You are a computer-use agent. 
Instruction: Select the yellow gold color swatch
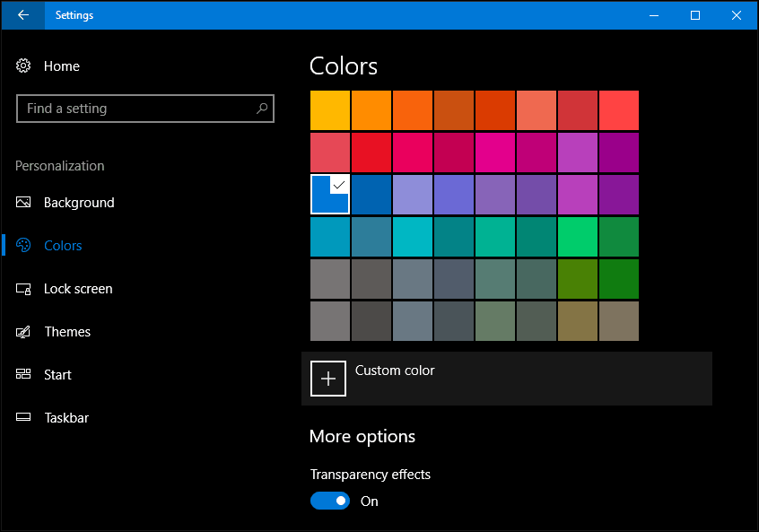(x=330, y=110)
